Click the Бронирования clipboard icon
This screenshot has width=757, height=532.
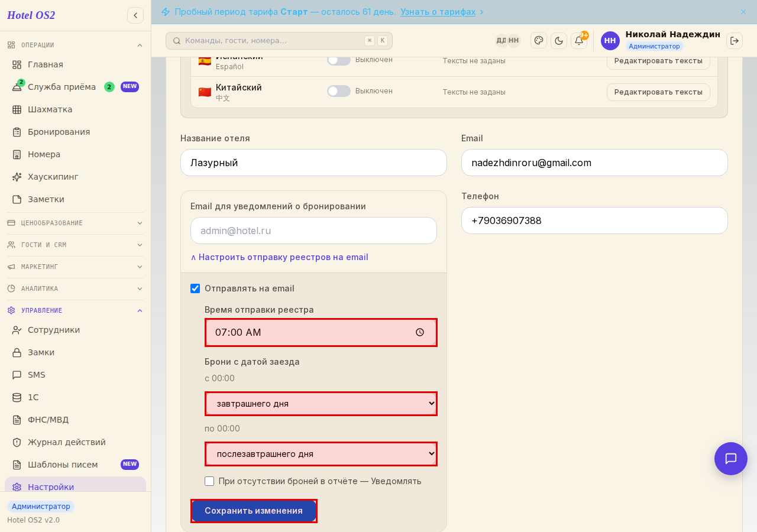point(17,132)
